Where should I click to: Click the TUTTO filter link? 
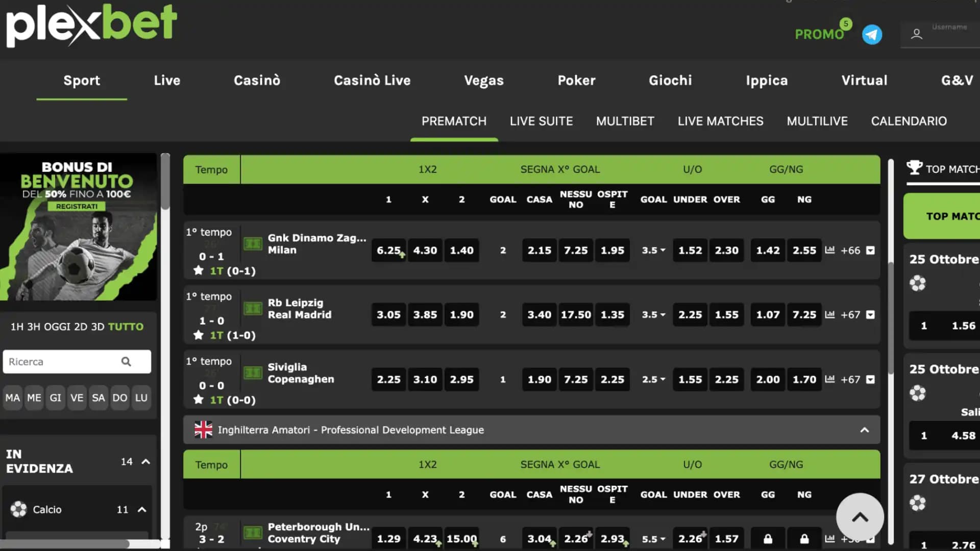pyautogui.click(x=126, y=327)
